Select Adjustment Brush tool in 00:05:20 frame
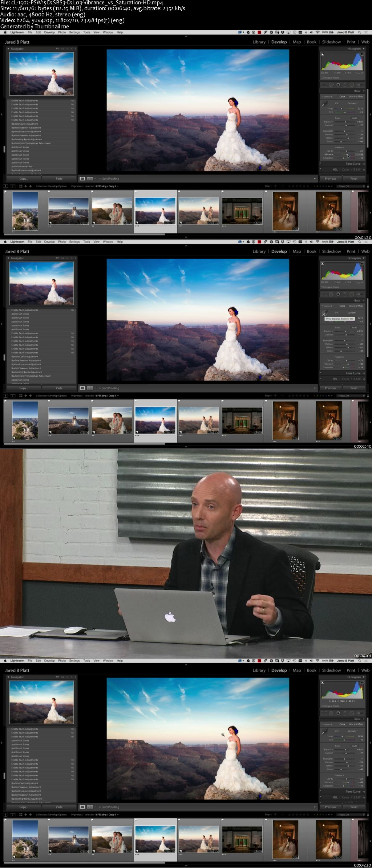The image size is (372, 868). [360, 713]
